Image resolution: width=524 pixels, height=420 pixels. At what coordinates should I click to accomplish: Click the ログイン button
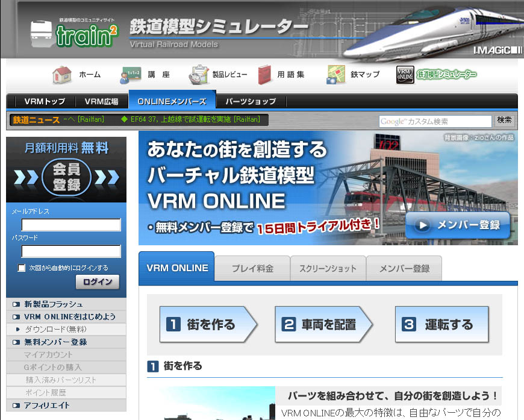[x=97, y=282]
